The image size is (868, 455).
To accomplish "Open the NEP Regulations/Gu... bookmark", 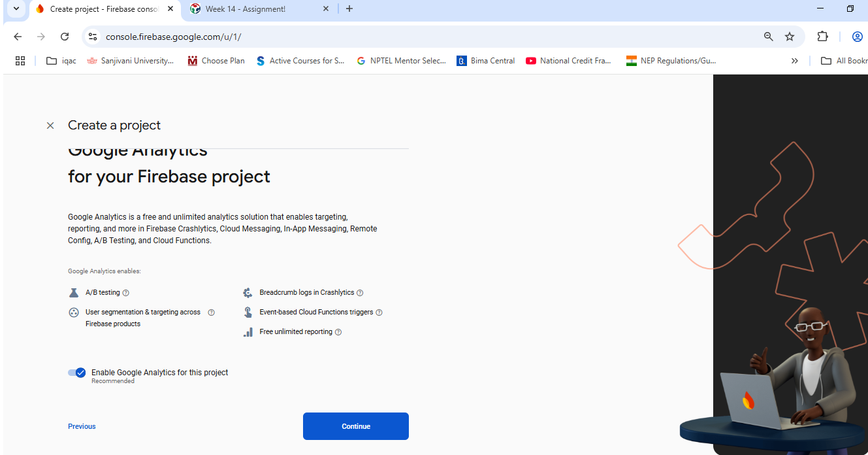I will point(671,61).
